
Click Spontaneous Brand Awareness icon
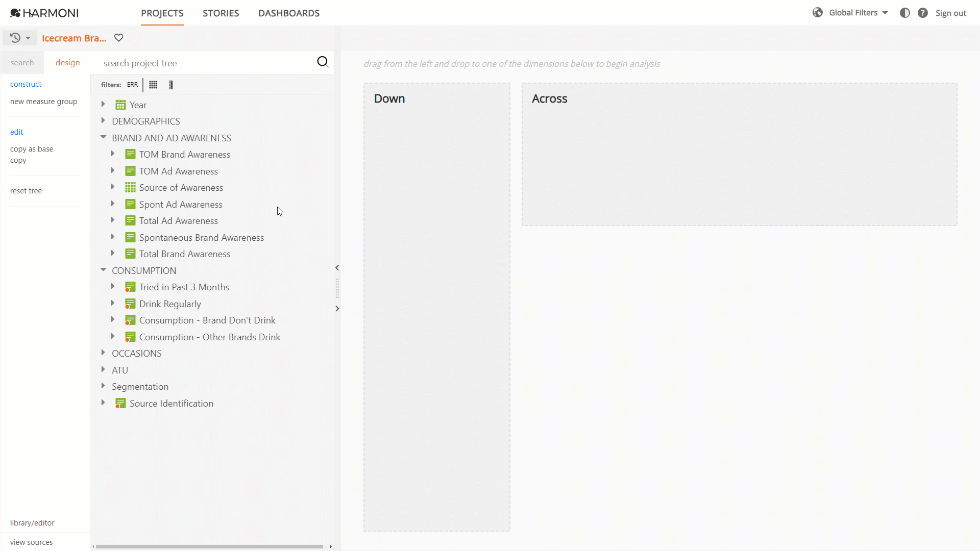(130, 238)
